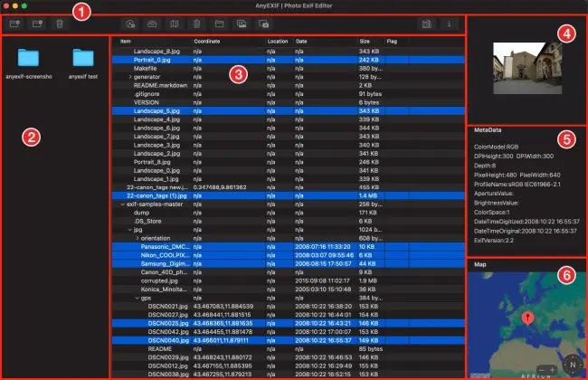The width and height of the screenshot is (588, 380).
Task: Select the Panasonic_DMC row
Action: (x=288, y=247)
